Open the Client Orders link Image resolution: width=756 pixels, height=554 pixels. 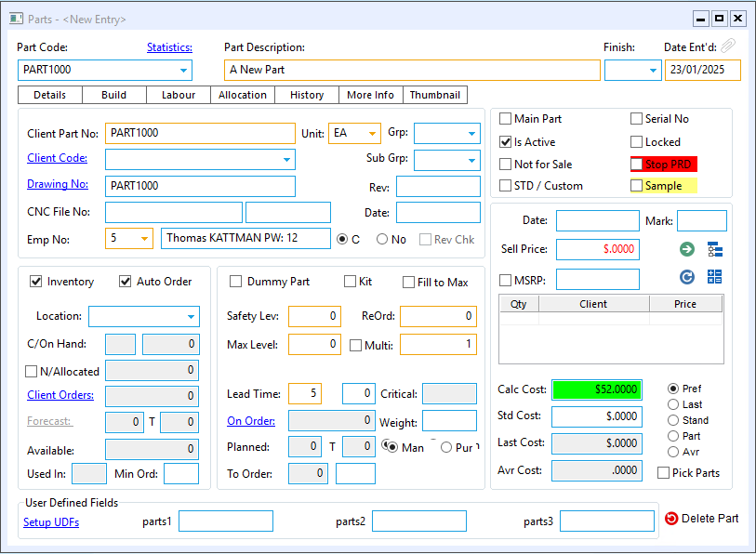pyautogui.click(x=60, y=394)
